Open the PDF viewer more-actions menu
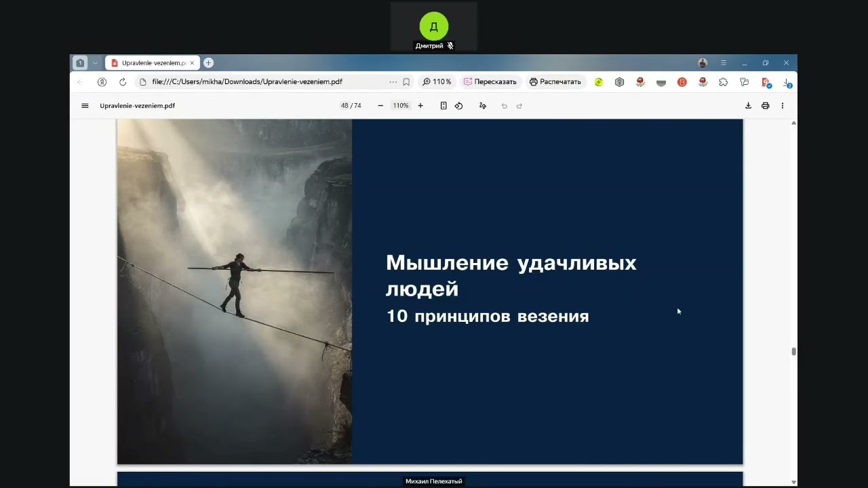The width and height of the screenshot is (868, 488). 783,106
